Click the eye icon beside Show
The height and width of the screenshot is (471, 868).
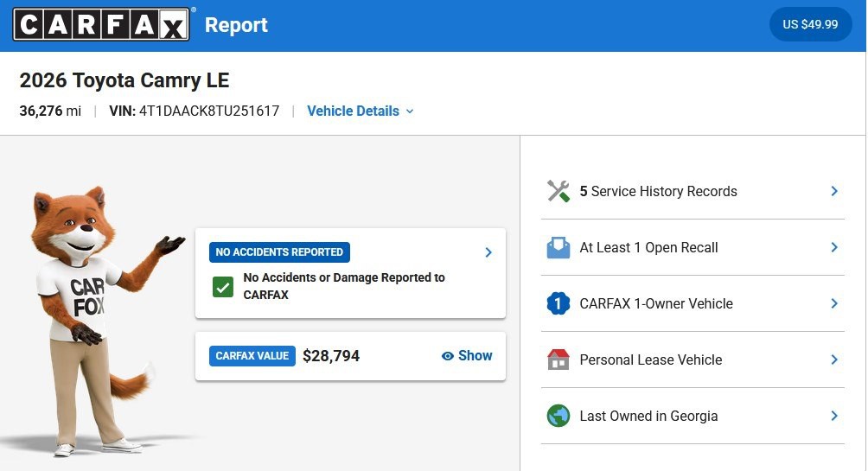click(447, 356)
